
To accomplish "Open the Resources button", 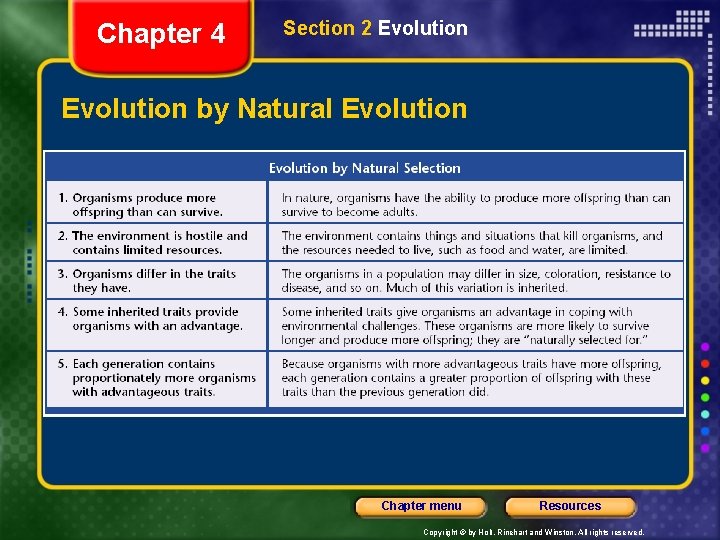I will click(570, 506).
